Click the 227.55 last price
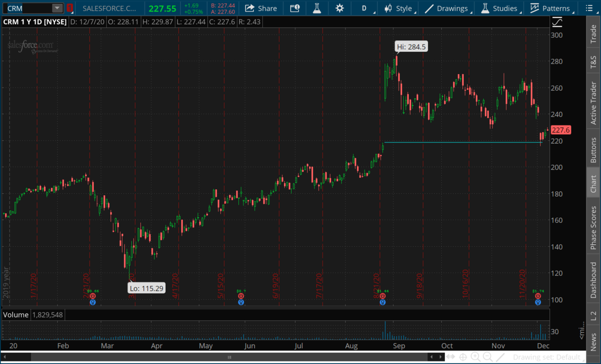 click(x=162, y=8)
